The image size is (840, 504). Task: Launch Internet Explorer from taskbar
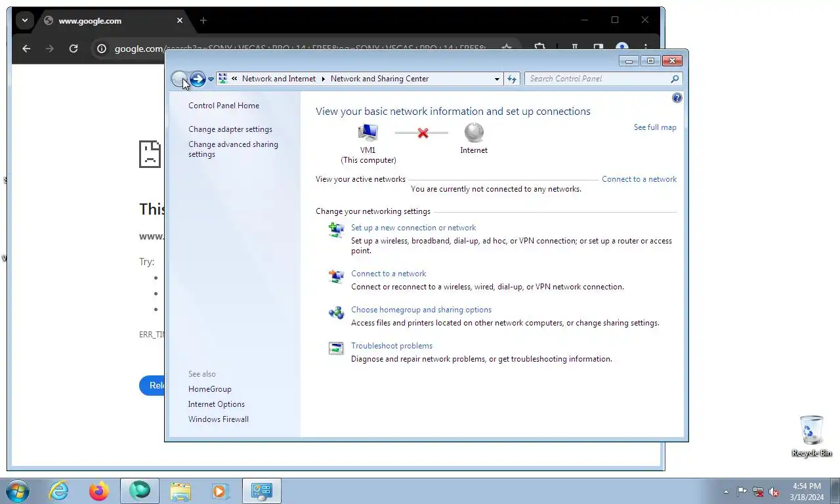click(x=59, y=491)
